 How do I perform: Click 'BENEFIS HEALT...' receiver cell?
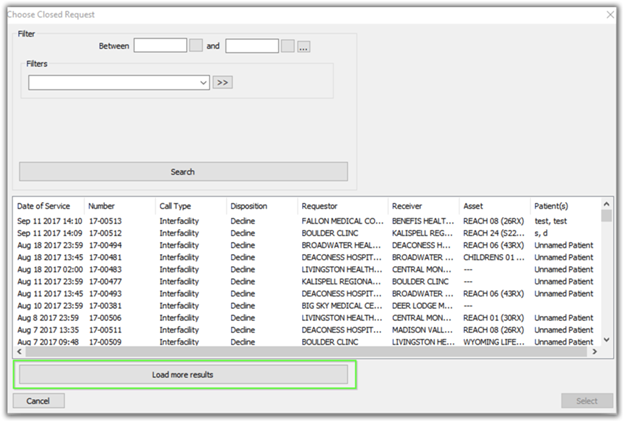pos(423,221)
